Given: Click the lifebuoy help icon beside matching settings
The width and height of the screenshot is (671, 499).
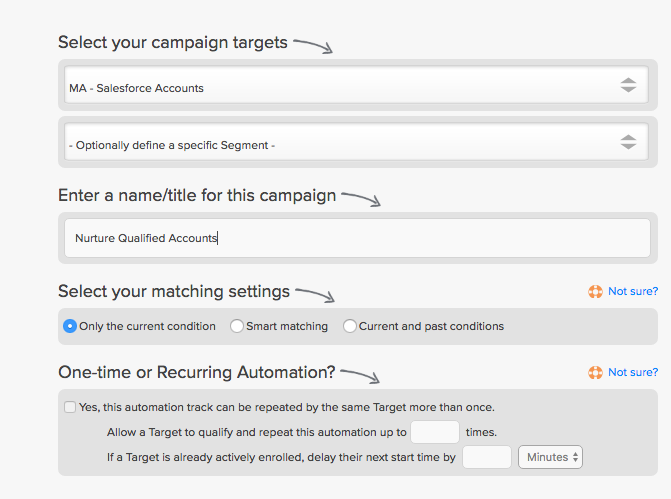Looking at the screenshot, I should pyautogui.click(x=595, y=291).
